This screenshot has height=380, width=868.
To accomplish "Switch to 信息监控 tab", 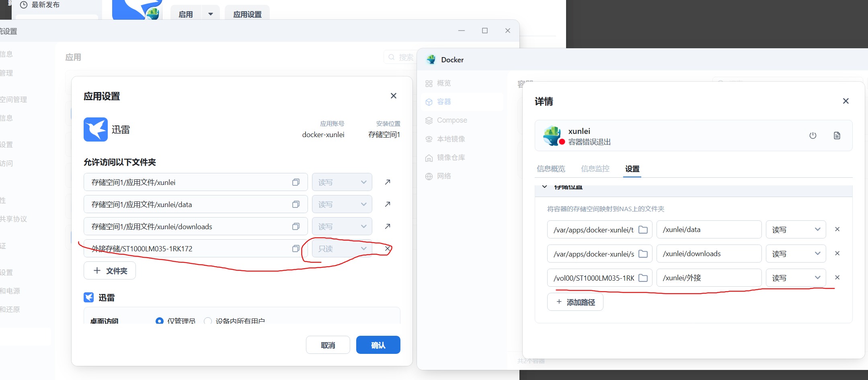I will coord(595,169).
